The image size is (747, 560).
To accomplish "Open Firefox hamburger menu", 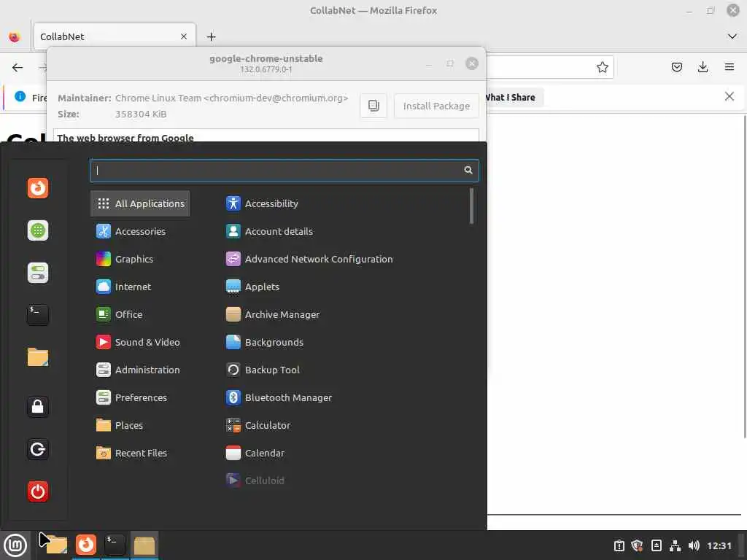I will click(729, 67).
